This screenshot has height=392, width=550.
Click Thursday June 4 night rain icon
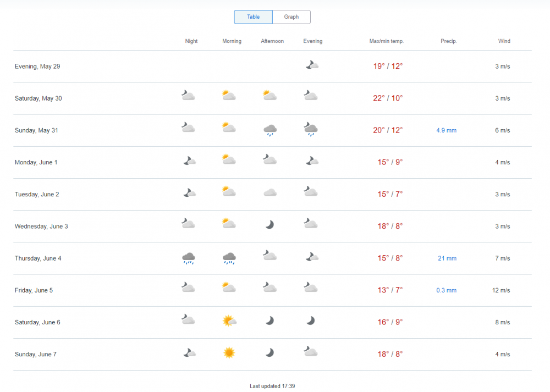189,258
